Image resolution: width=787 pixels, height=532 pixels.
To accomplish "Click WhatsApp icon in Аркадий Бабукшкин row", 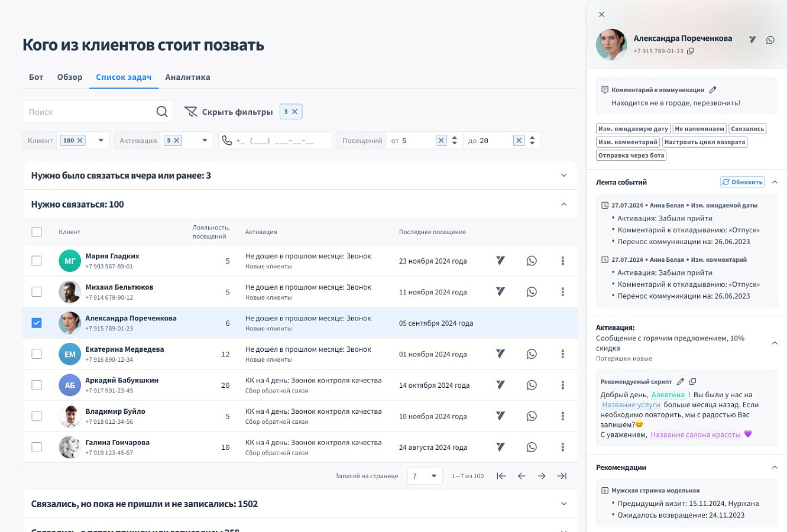I will [532, 385].
